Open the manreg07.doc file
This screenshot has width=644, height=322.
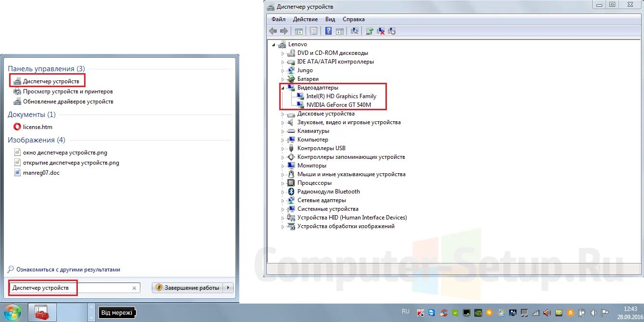[36, 173]
